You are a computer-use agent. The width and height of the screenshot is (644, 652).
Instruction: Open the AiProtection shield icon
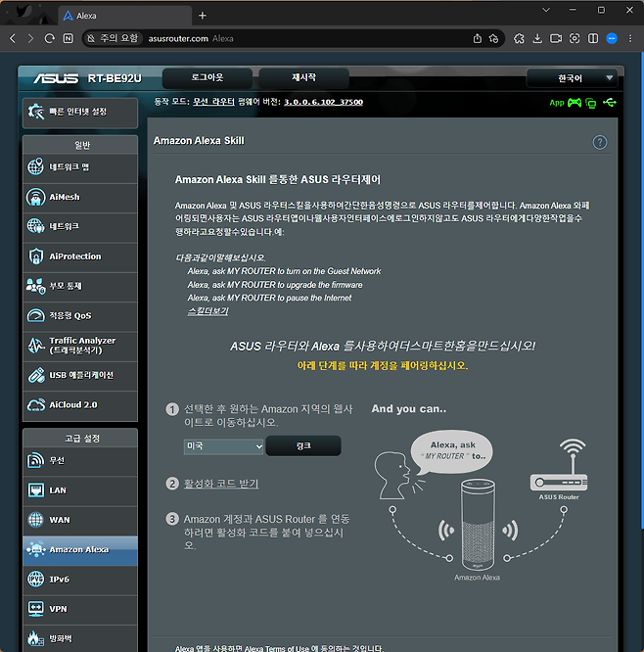point(36,256)
